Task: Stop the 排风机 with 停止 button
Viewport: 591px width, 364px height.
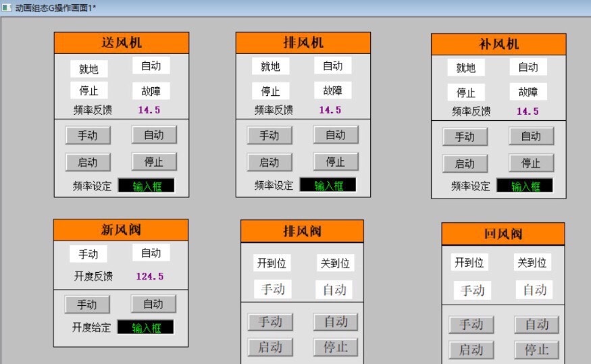Action: tap(336, 161)
